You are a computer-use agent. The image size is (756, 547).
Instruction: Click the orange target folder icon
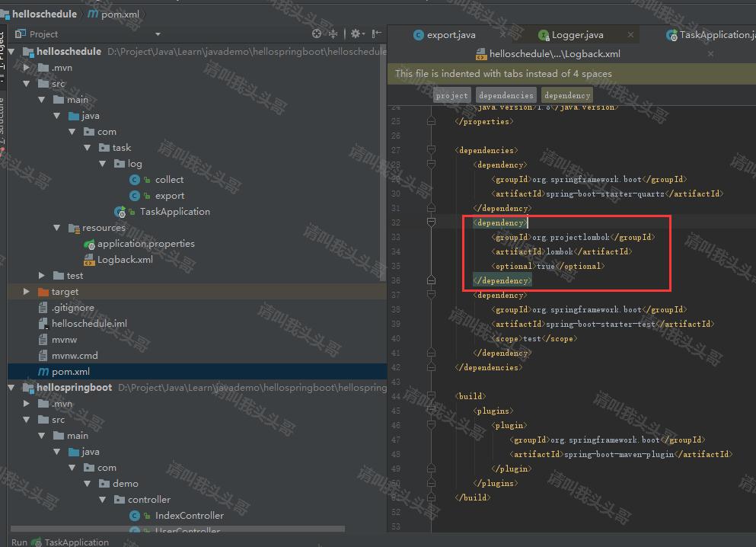point(43,292)
